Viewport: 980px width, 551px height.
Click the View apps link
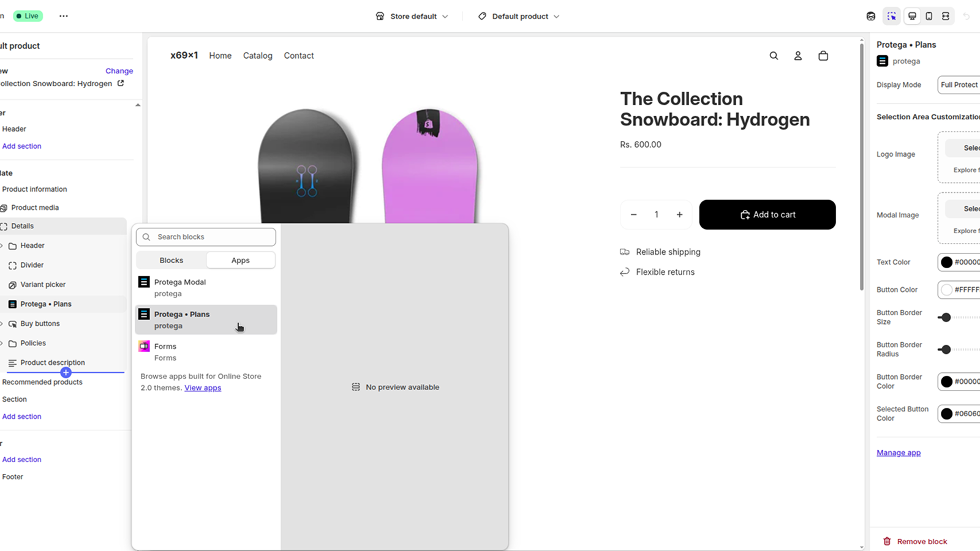click(x=203, y=388)
